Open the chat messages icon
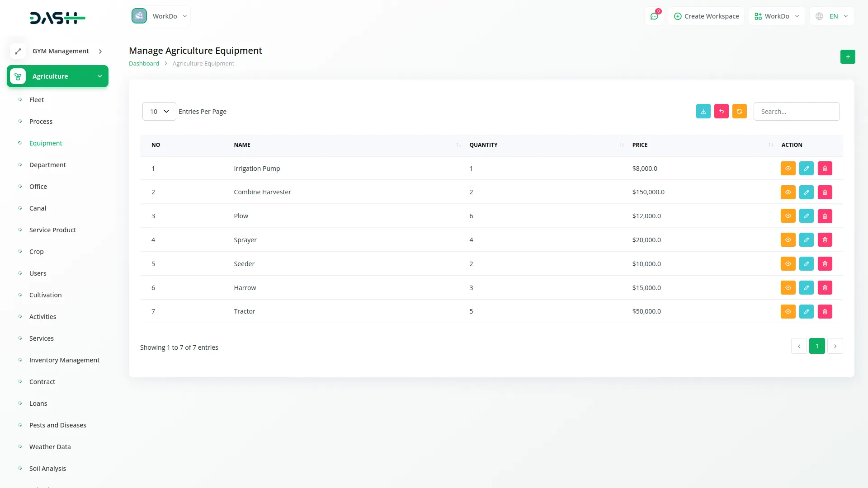Image resolution: width=868 pixels, height=488 pixels. coord(654,16)
